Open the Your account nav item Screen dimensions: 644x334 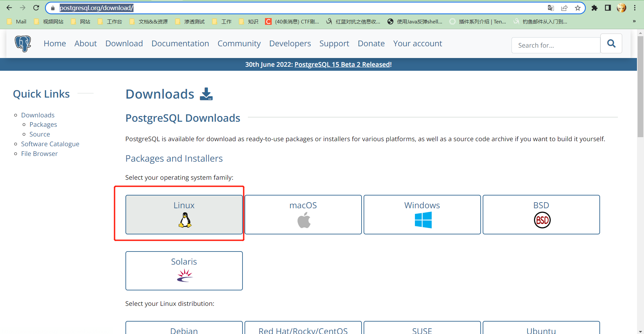coord(418,44)
